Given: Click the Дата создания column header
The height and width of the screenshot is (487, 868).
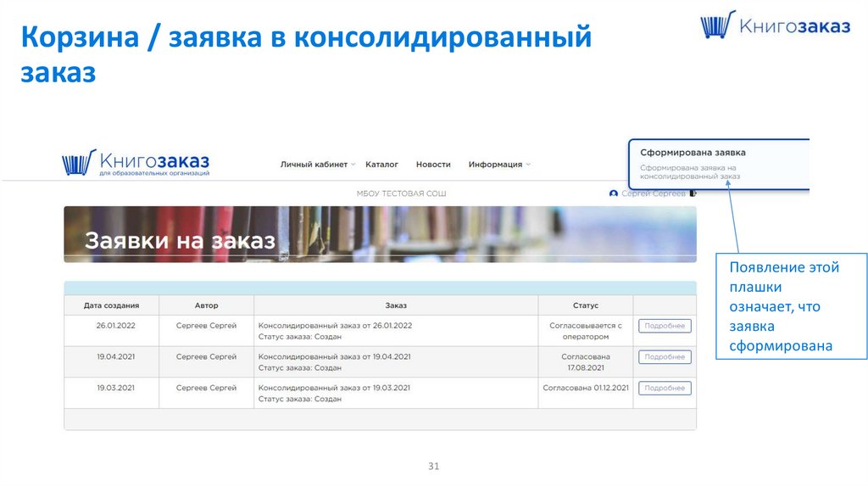Looking at the screenshot, I should 111,305.
